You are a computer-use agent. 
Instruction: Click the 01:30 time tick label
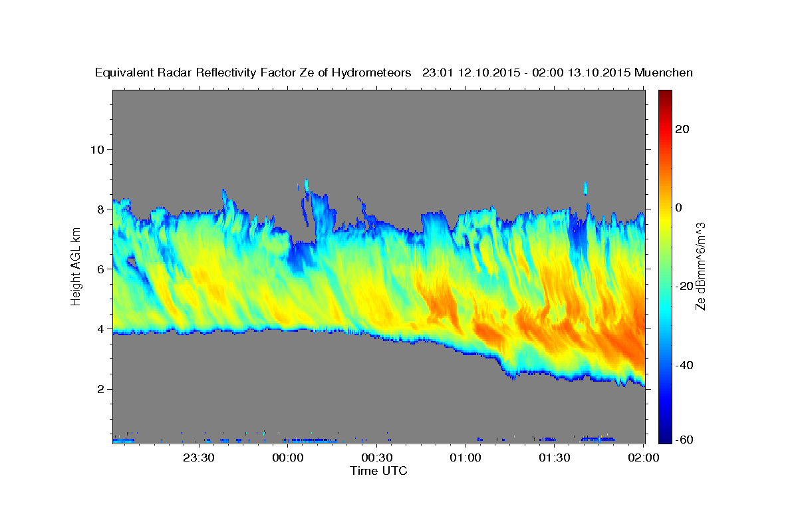point(555,458)
